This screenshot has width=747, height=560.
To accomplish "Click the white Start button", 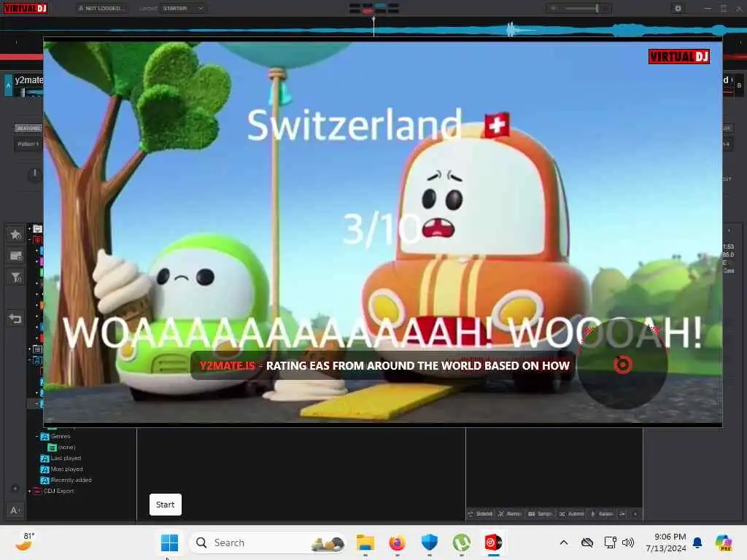I will (x=166, y=505).
